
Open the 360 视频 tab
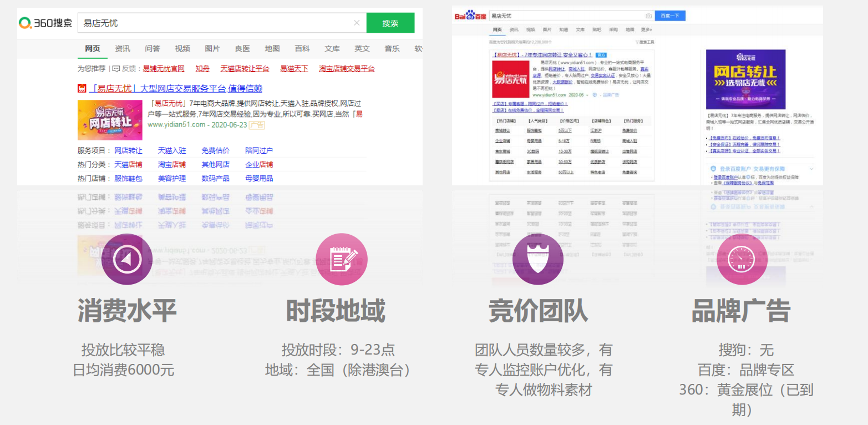click(x=182, y=49)
